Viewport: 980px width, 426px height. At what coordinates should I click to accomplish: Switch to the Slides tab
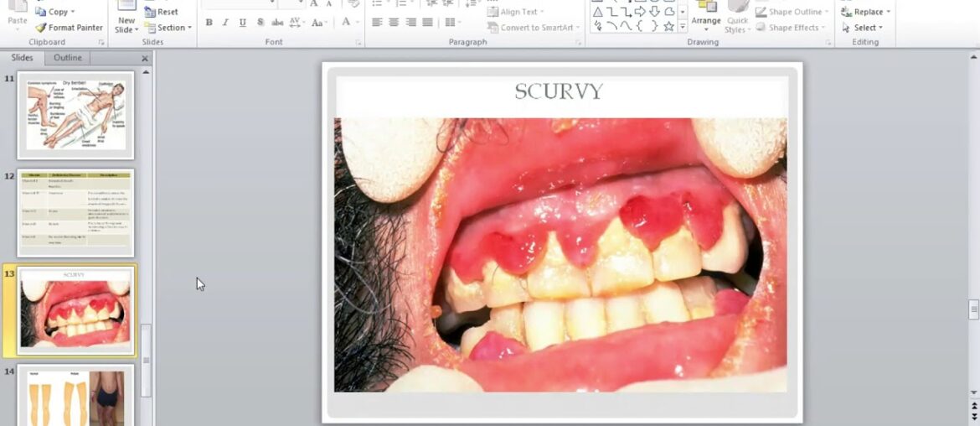pyautogui.click(x=23, y=58)
